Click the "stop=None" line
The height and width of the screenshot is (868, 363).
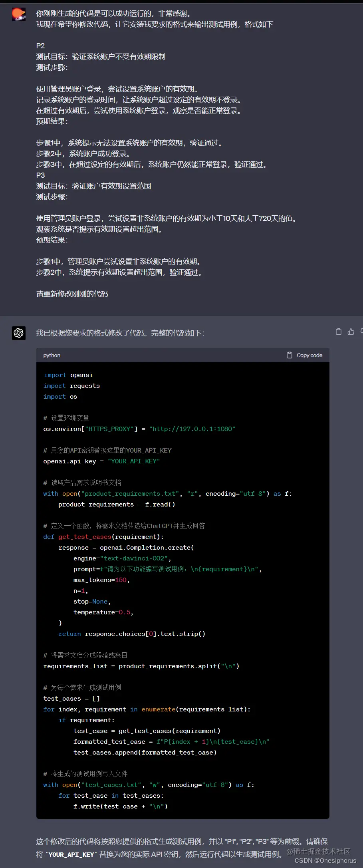click(92, 601)
